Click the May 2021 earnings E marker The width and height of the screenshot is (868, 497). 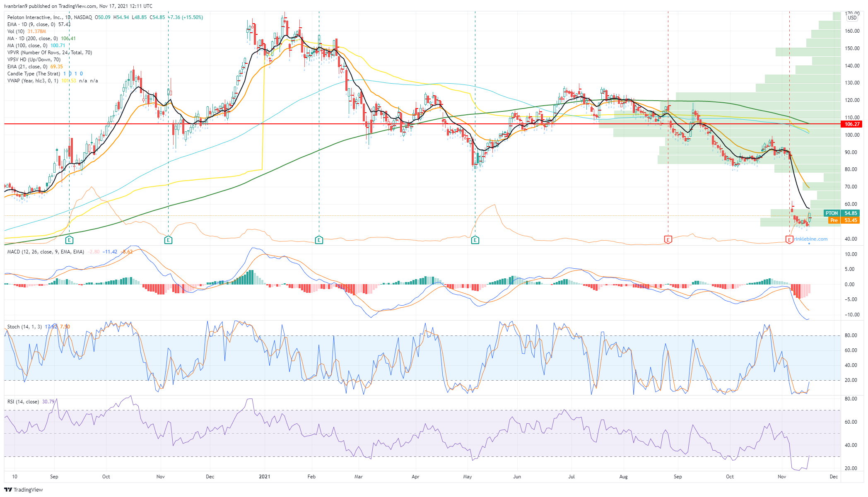[x=475, y=240]
